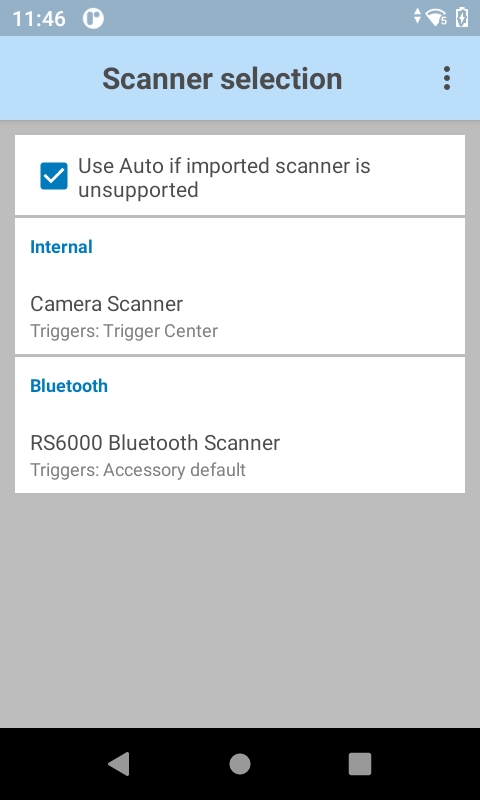Tap the Wi-Fi status icon
The image size is (480, 800).
coord(436,18)
